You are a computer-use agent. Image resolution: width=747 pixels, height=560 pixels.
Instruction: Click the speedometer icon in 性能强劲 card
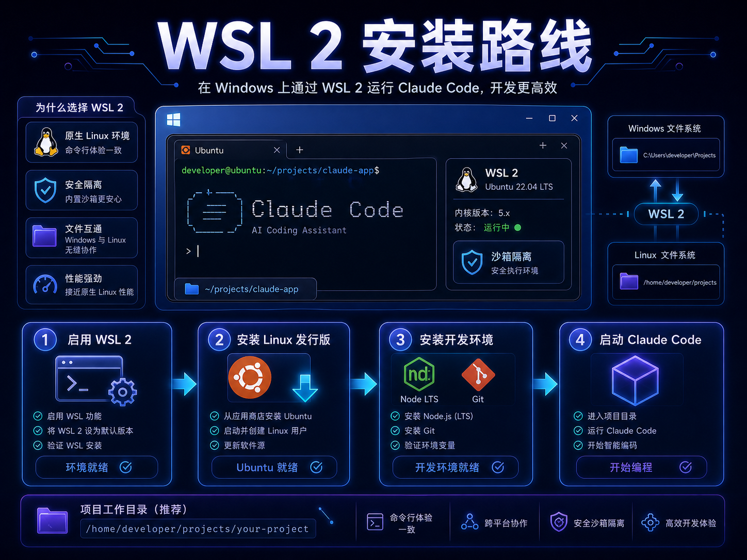point(45,285)
